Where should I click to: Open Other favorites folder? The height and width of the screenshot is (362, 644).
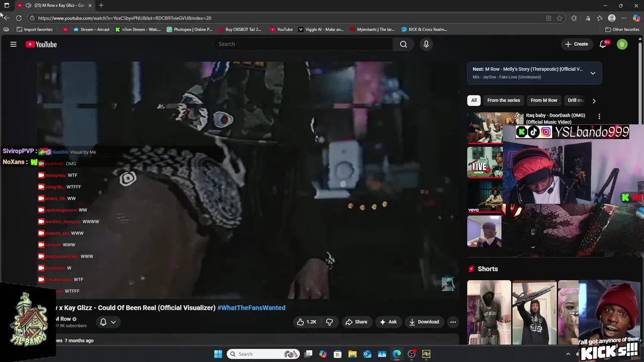point(622,29)
